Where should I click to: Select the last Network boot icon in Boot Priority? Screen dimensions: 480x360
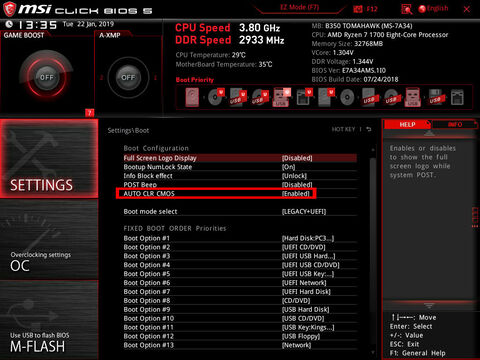[x=457, y=98]
